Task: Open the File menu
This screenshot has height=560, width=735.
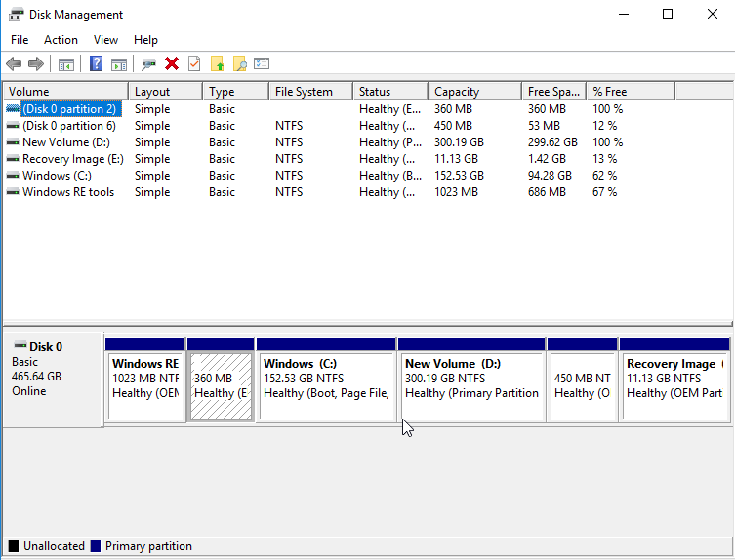Action: pyautogui.click(x=20, y=40)
